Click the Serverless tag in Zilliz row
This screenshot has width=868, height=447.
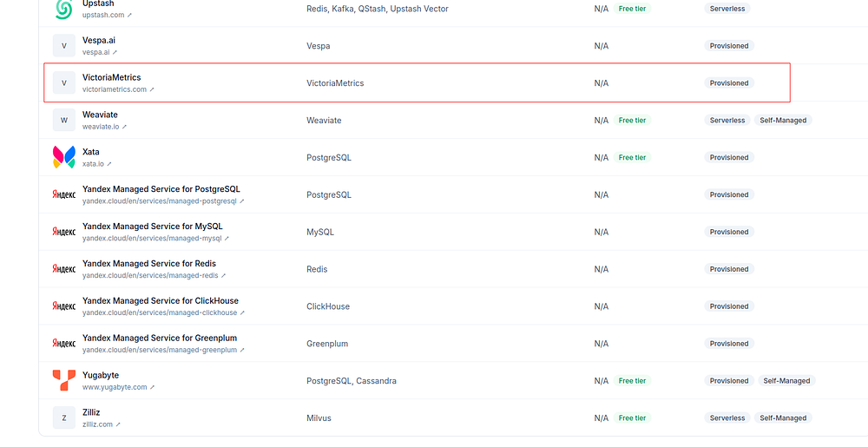click(727, 417)
